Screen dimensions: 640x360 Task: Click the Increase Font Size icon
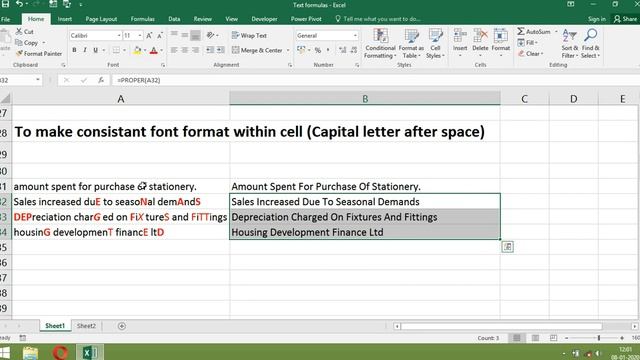click(149, 36)
